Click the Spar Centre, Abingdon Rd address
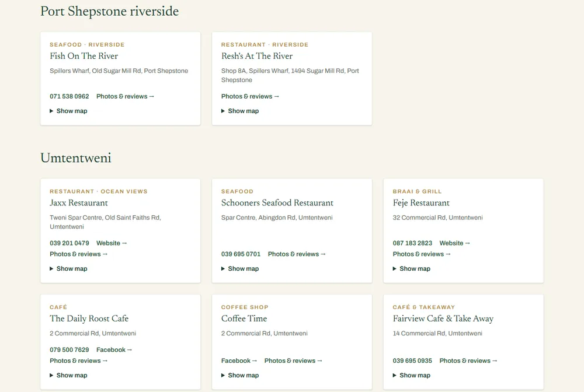Screen dimensions: 584x392 pos(277,218)
